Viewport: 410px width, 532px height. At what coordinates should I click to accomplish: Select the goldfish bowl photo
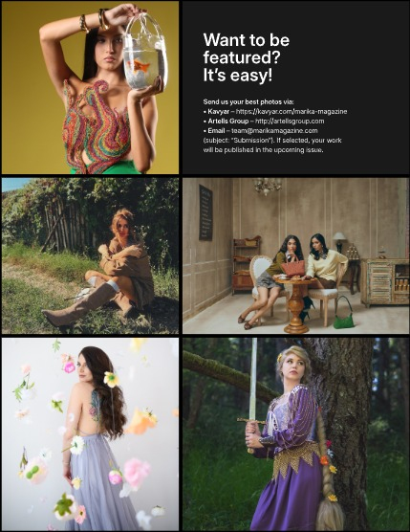pos(90,87)
